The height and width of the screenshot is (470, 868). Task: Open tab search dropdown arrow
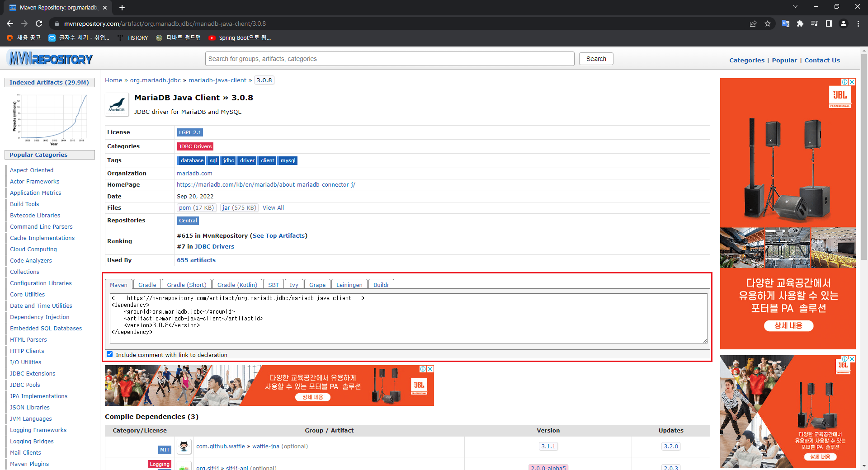point(795,6)
